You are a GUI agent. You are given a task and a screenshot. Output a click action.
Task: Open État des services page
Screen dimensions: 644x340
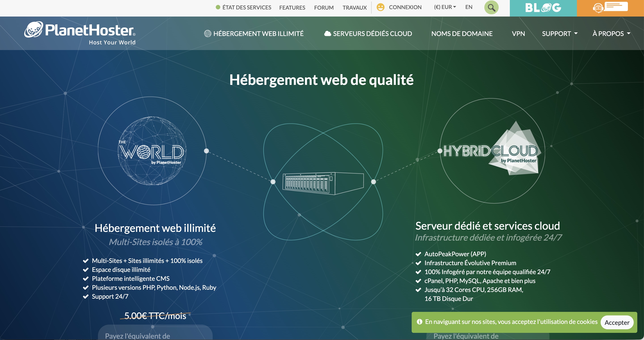[x=247, y=8]
